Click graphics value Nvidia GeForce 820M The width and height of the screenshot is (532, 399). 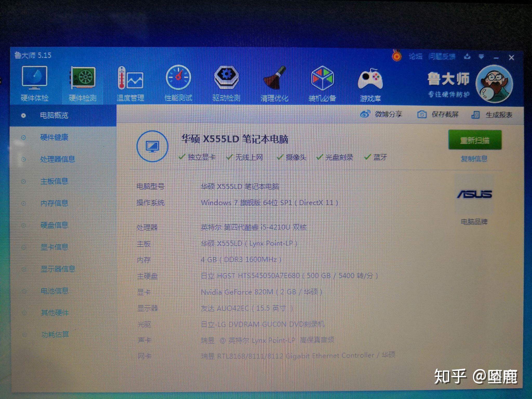pos(262,292)
